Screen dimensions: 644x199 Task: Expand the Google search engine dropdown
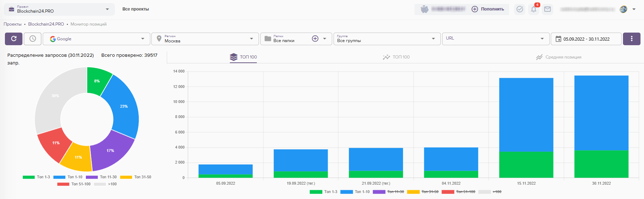96,39
